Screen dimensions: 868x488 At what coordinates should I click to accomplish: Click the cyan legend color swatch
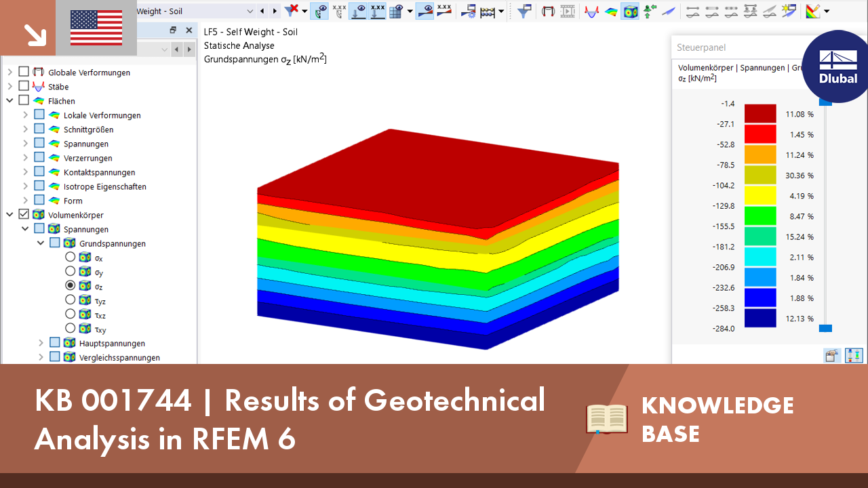760,257
